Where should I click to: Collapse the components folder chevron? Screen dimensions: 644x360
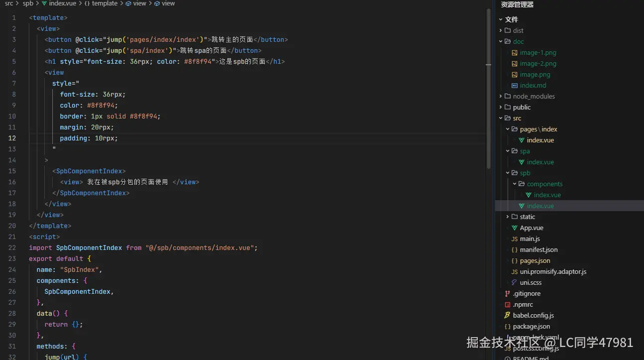pyautogui.click(x=515, y=184)
